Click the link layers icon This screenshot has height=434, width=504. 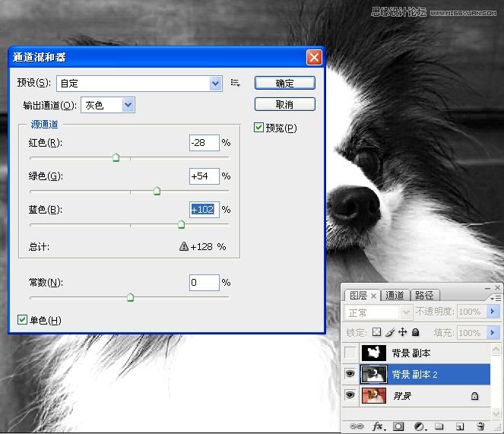[x=356, y=426]
